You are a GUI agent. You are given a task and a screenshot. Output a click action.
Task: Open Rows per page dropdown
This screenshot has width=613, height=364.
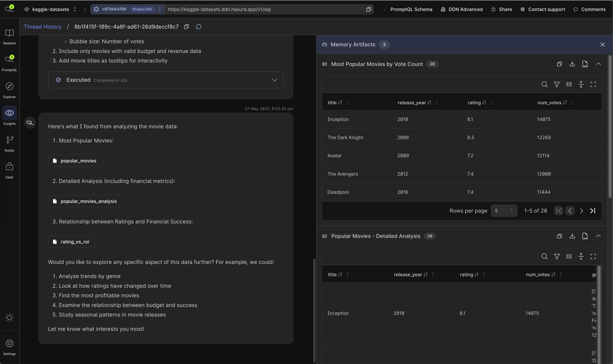pyautogui.click(x=504, y=211)
